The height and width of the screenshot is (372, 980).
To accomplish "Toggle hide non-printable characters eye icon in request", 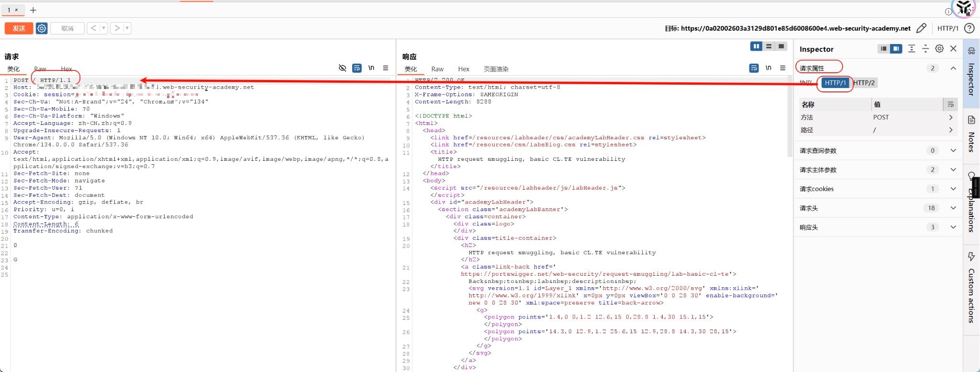I will tap(342, 68).
